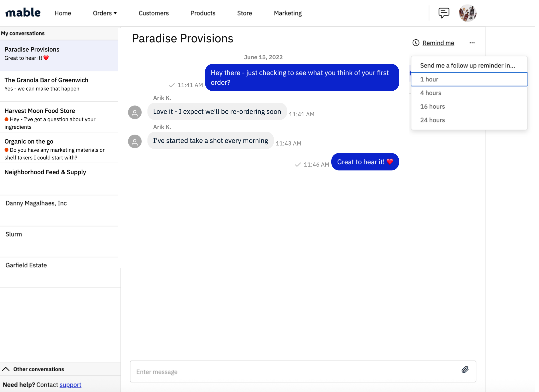
Task: Navigate to the Store page
Action: pos(245,13)
